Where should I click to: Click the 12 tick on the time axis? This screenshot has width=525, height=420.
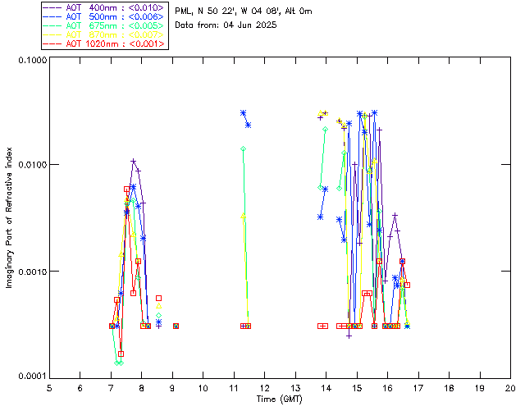(x=264, y=387)
